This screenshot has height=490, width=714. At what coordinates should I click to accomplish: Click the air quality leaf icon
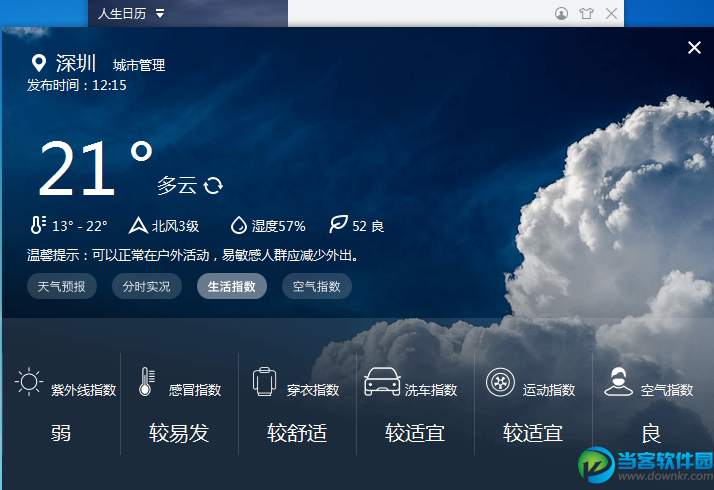(338, 224)
